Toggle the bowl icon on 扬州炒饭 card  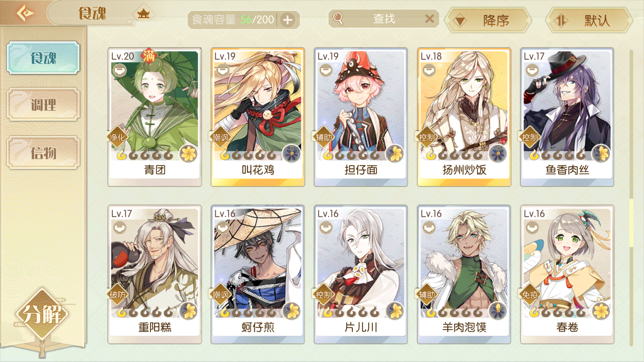coord(429,71)
